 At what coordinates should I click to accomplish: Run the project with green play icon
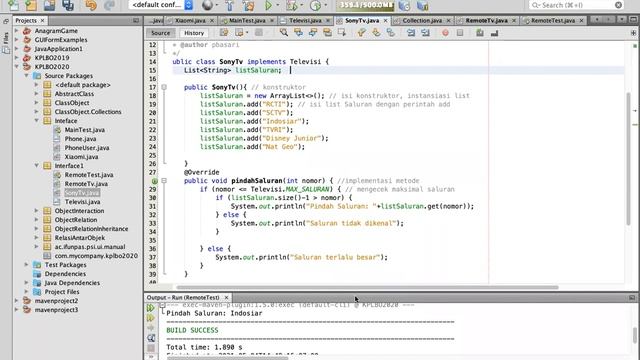coord(268,5)
